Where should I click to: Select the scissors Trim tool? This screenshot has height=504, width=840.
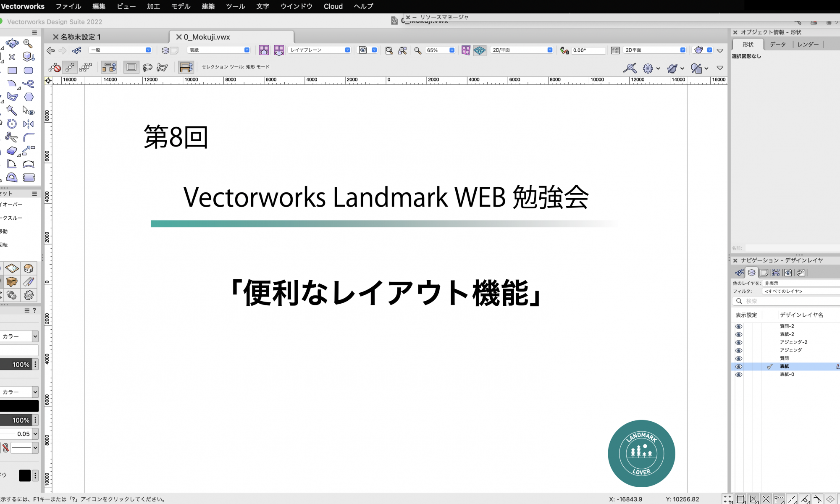[x=12, y=137]
